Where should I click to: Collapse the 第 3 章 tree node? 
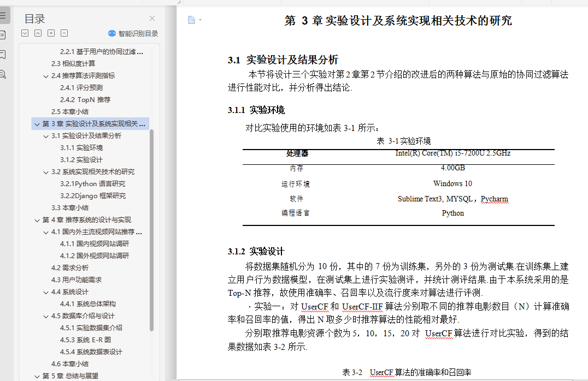tap(37, 124)
